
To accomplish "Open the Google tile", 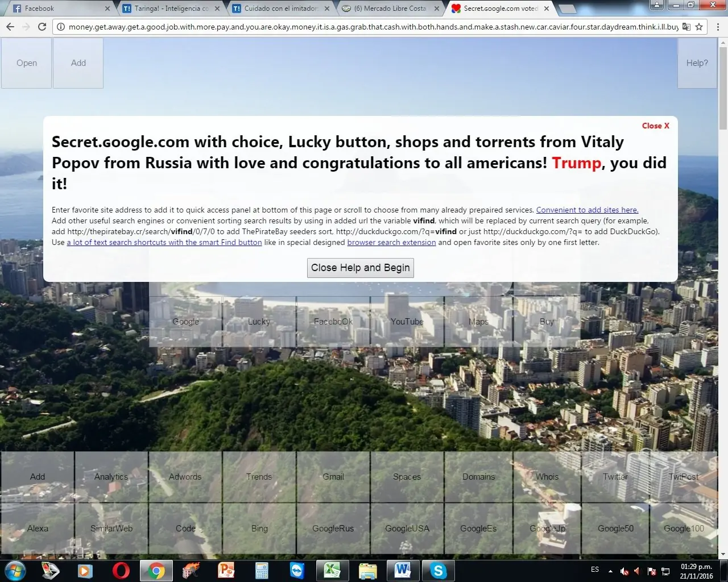I will [x=186, y=322].
